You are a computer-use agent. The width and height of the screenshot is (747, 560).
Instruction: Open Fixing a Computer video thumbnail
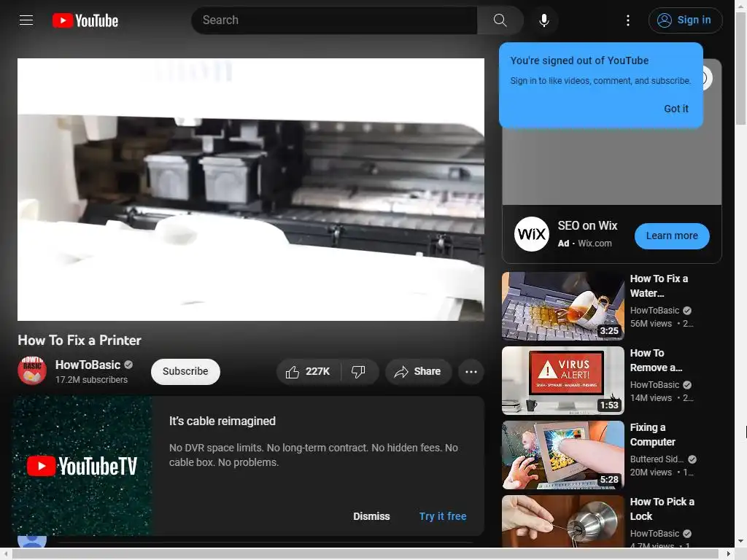(x=562, y=455)
